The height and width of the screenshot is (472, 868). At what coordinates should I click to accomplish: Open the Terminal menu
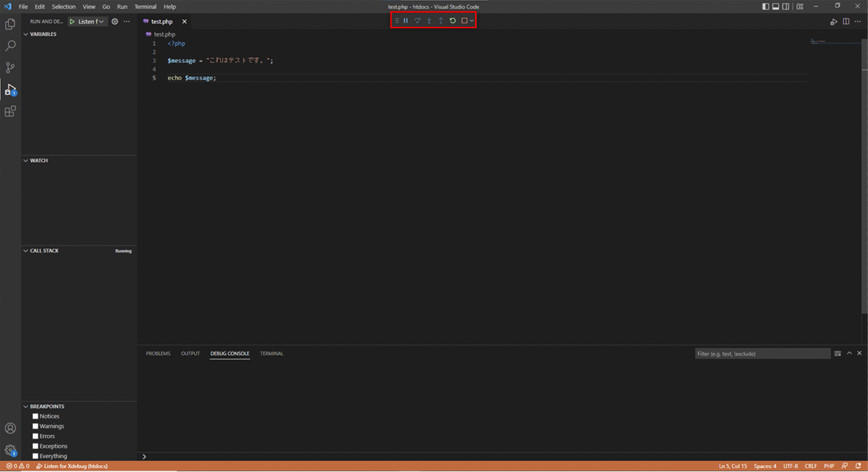coord(145,6)
